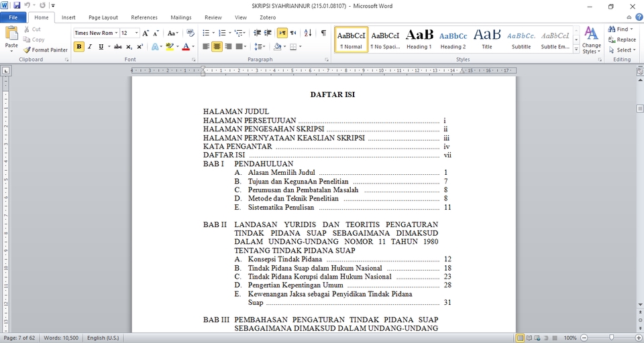Click the 100% zoom level
644x343 pixels.
pos(570,338)
